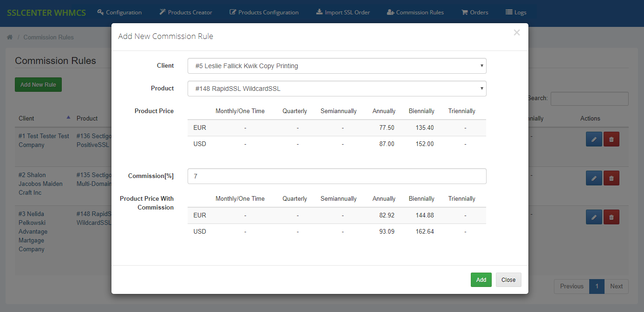Click Add New Rule button

[38, 84]
